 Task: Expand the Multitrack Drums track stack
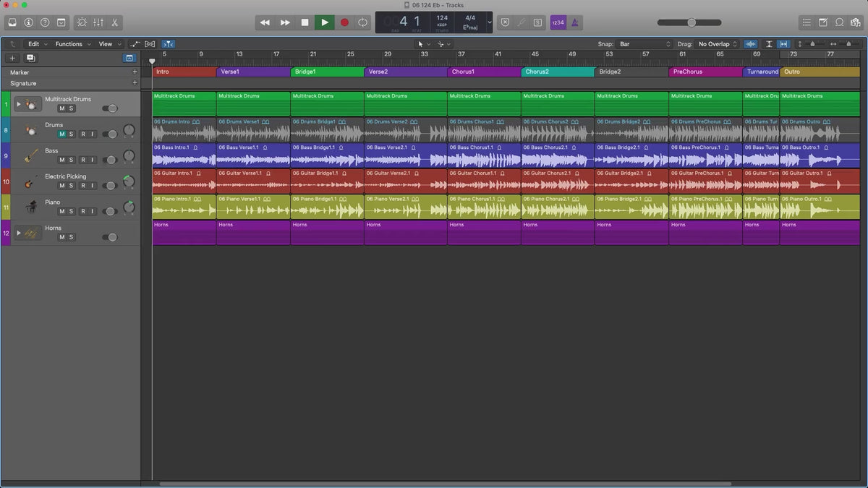pyautogui.click(x=19, y=105)
